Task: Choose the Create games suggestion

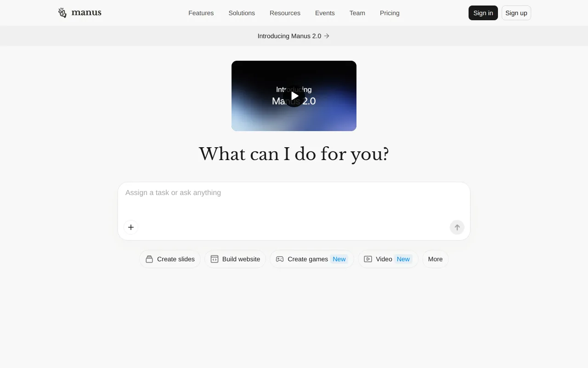Action: click(x=312, y=259)
